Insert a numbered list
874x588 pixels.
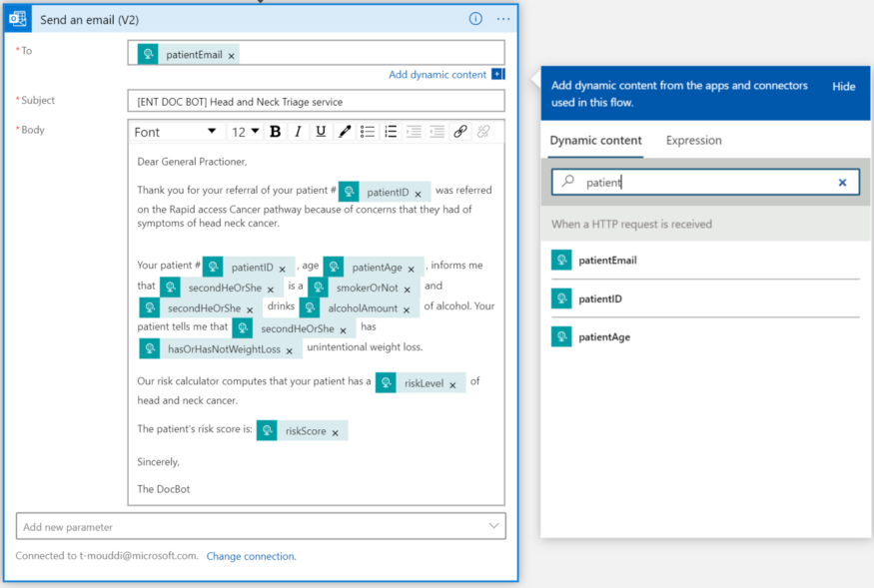(391, 131)
